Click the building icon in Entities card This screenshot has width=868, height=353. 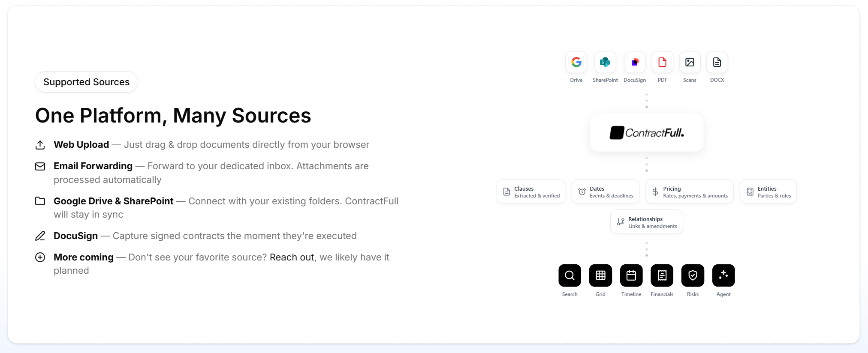click(x=750, y=192)
